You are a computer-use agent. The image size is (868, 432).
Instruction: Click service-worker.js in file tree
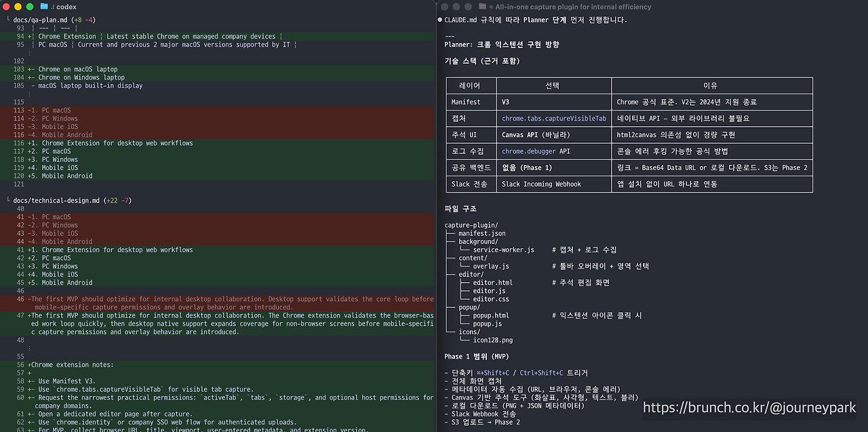[x=503, y=250]
